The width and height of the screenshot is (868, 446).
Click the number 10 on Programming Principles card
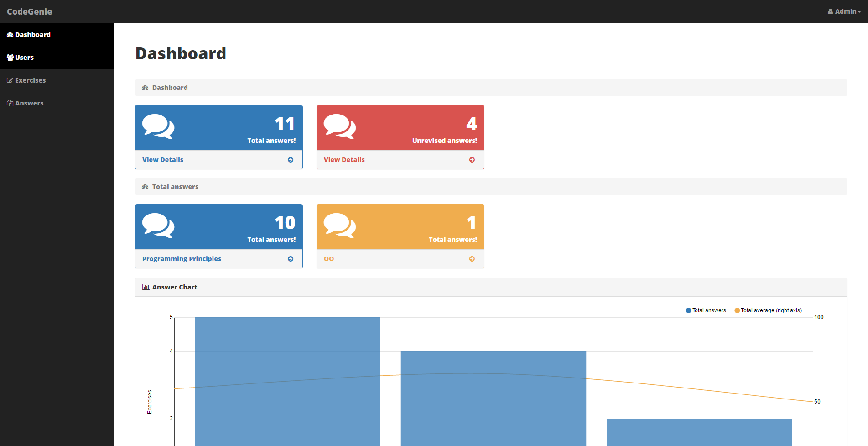(x=285, y=223)
